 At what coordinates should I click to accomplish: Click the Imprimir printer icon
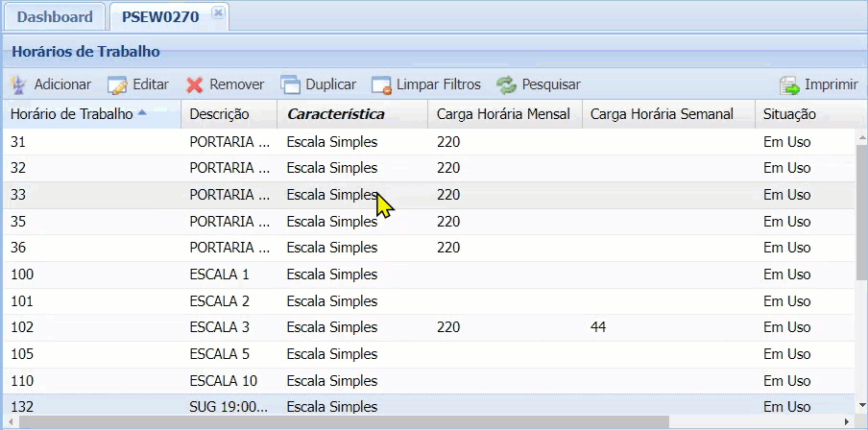pos(789,84)
